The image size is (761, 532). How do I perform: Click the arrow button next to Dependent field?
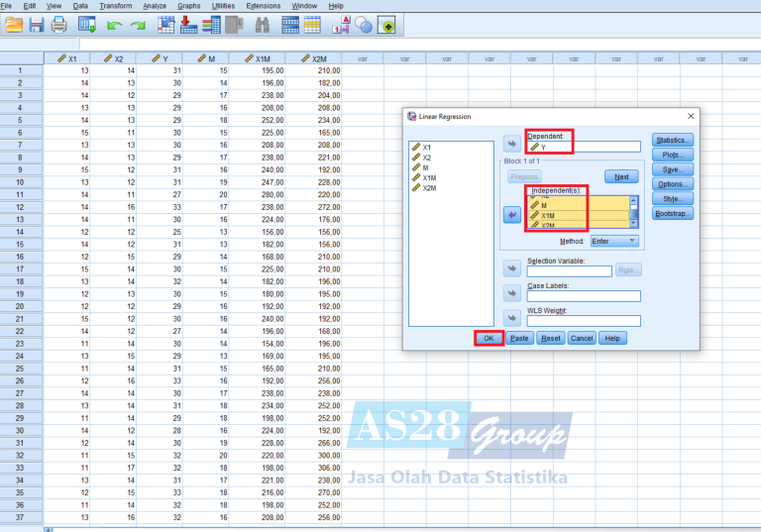click(x=512, y=143)
